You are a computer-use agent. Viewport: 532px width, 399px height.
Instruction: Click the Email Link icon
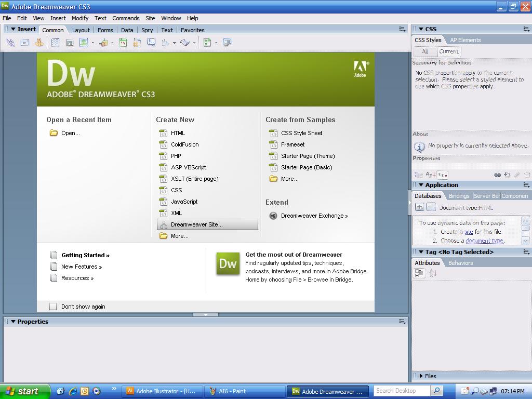[25, 43]
